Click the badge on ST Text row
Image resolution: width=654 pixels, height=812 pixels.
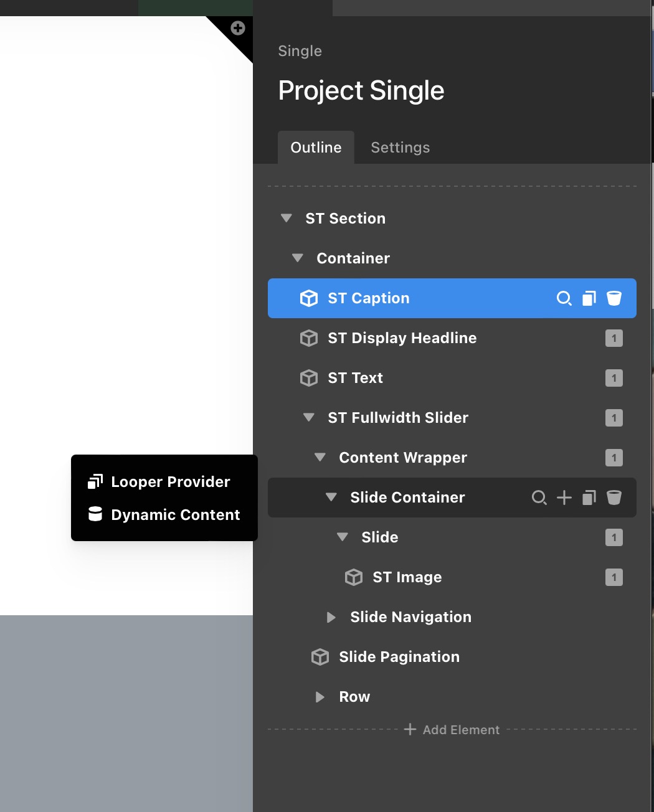[614, 378]
